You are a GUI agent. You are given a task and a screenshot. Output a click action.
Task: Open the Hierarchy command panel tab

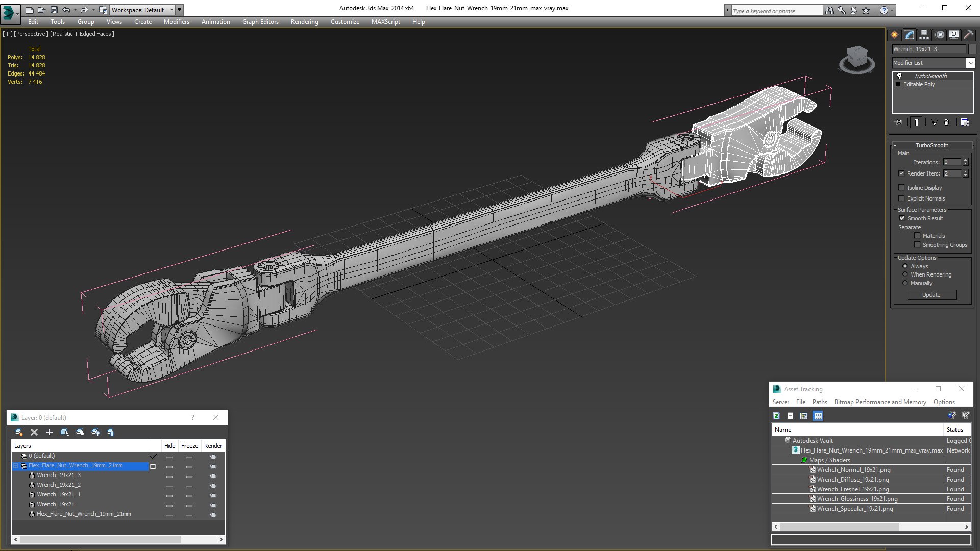click(924, 35)
